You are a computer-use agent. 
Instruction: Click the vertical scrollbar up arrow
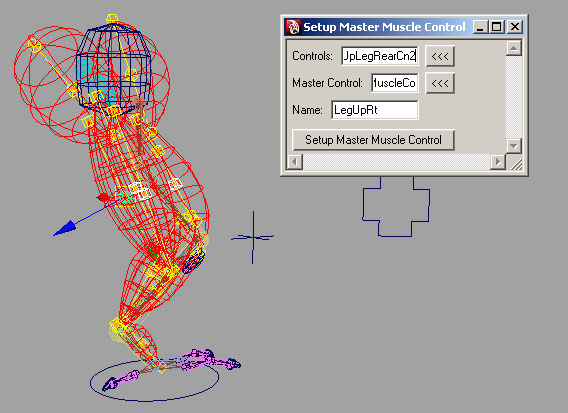click(x=514, y=48)
